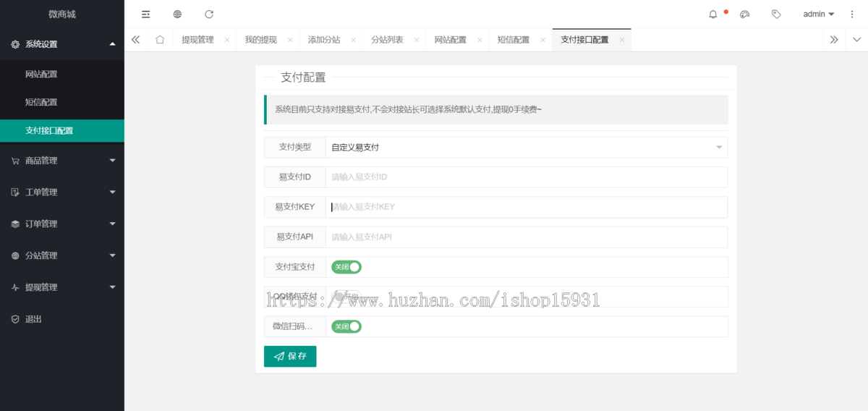Viewport: 868px width, 411px height.
Task: Focus the 易支付API input field
Action: [527, 237]
